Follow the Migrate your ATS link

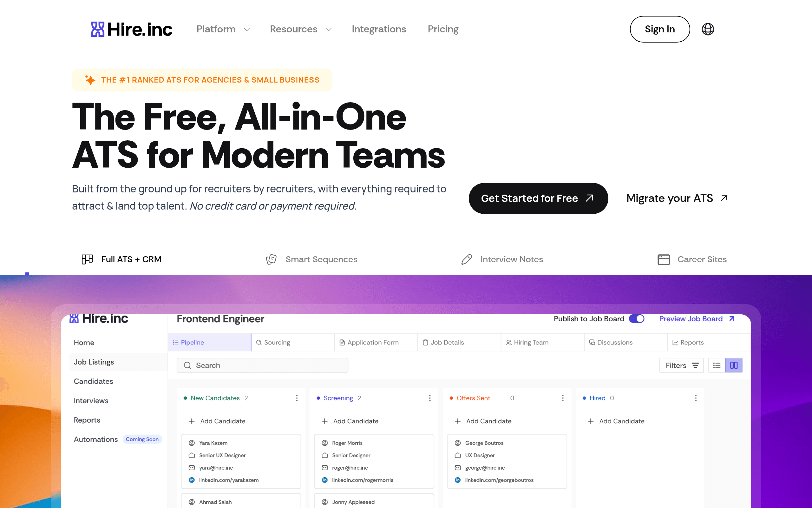[x=677, y=198]
